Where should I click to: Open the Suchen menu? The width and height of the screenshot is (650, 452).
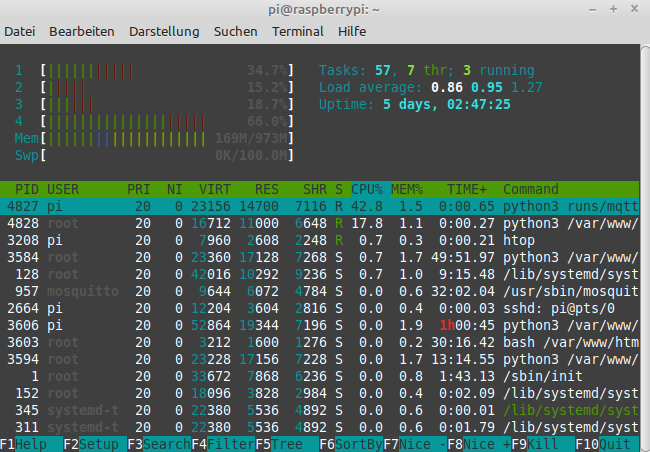(235, 31)
